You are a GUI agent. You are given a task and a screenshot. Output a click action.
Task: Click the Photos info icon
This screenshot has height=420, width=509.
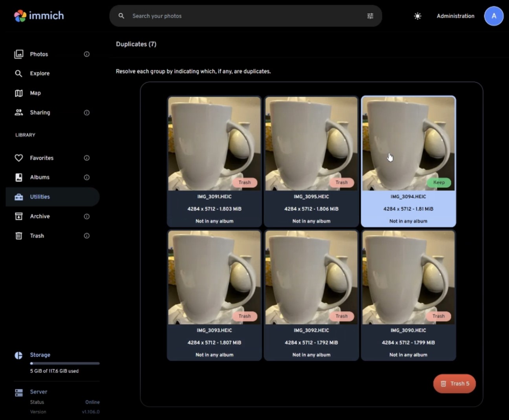point(87,54)
